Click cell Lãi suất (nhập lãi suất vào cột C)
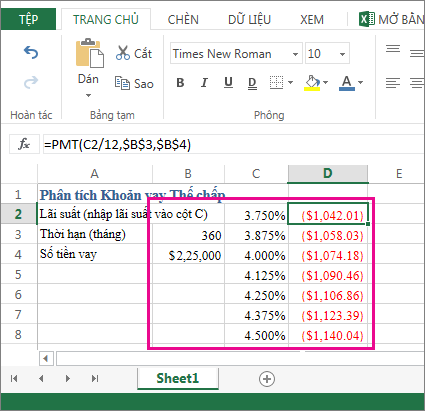Image resolution: width=425 pixels, height=411 pixels. click(124, 214)
